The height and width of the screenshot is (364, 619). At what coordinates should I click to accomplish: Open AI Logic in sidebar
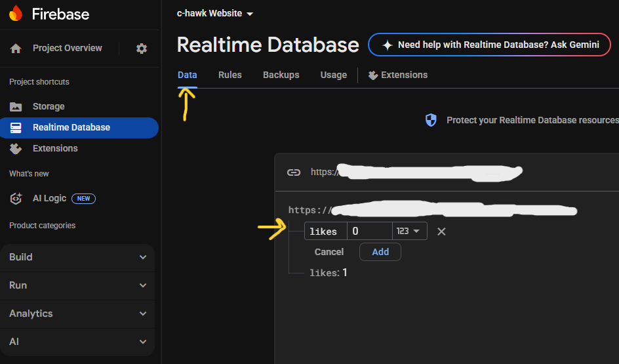pos(49,198)
